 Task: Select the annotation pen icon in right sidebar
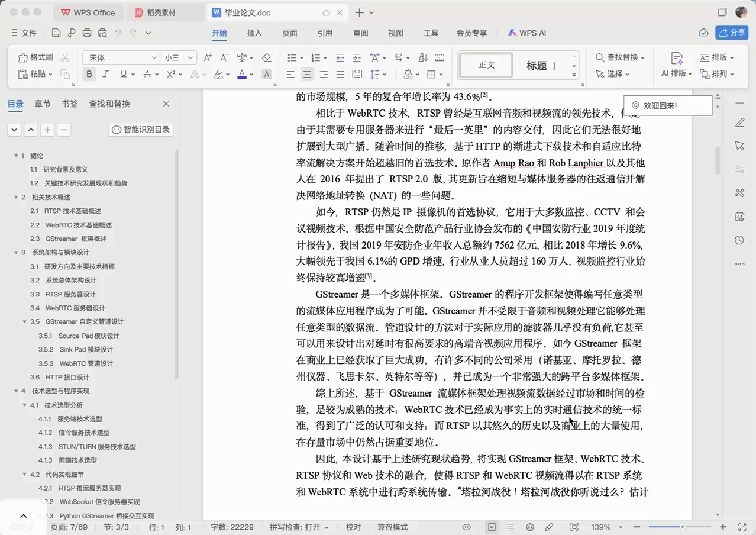[x=739, y=123]
